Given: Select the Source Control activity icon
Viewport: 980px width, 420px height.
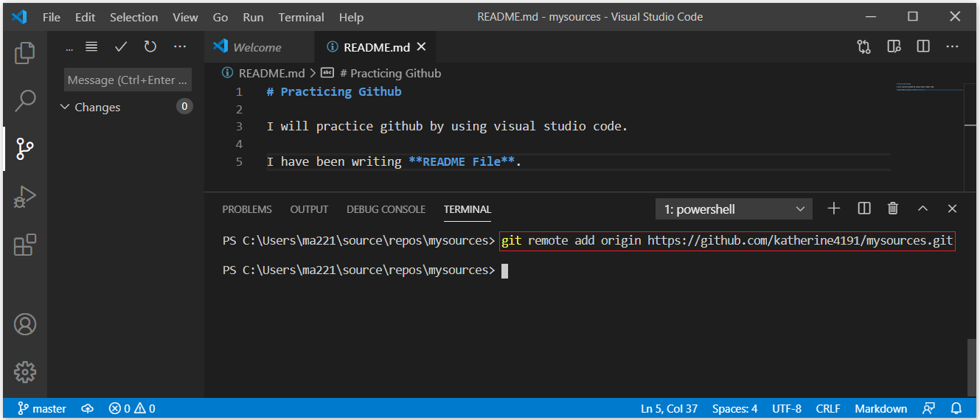Looking at the screenshot, I should click(x=25, y=148).
